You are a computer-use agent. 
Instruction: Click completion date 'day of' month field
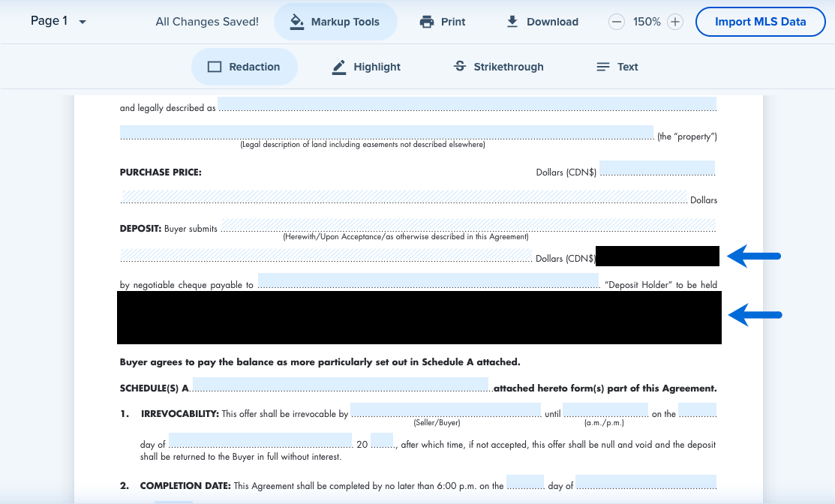pyautogui.click(x=646, y=482)
